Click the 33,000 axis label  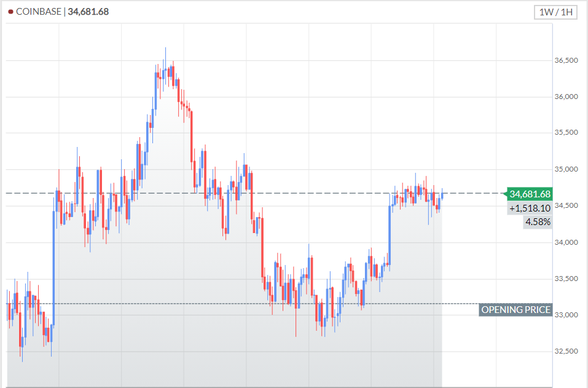point(566,315)
